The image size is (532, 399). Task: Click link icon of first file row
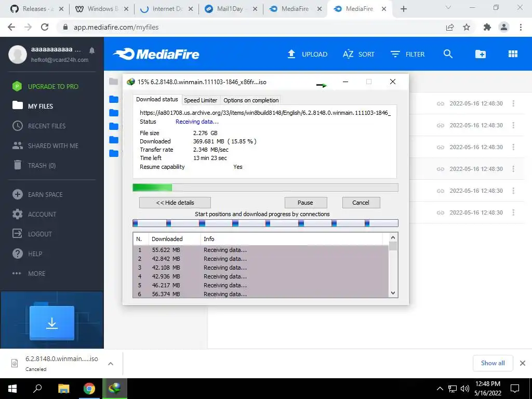441,103
